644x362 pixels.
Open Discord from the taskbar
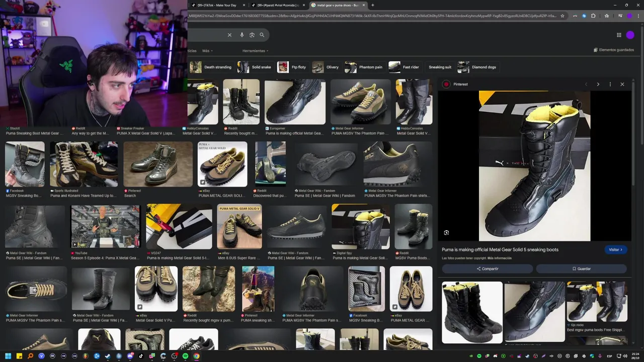130,356
